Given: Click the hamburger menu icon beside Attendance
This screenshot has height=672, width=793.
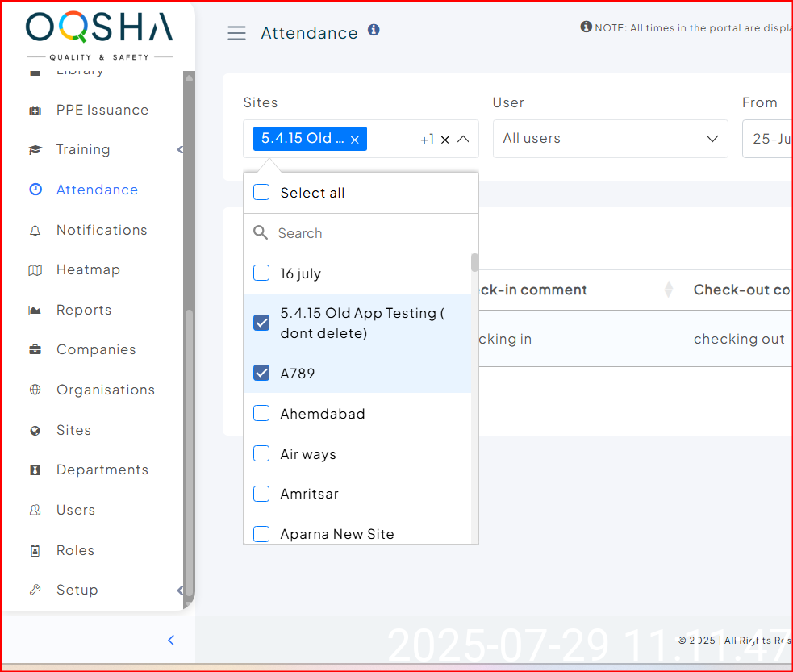Looking at the screenshot, I should pyautogui.click(x=236, y=33).
